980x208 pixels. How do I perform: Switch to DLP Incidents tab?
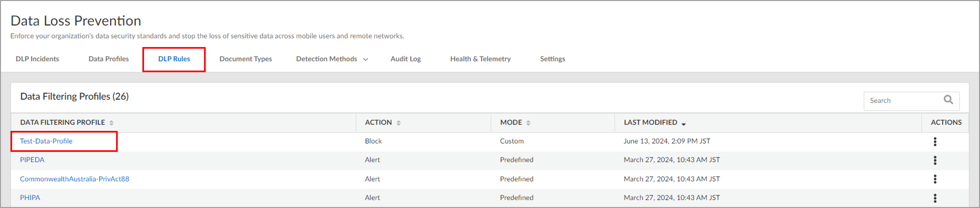[x=37, y=59]
